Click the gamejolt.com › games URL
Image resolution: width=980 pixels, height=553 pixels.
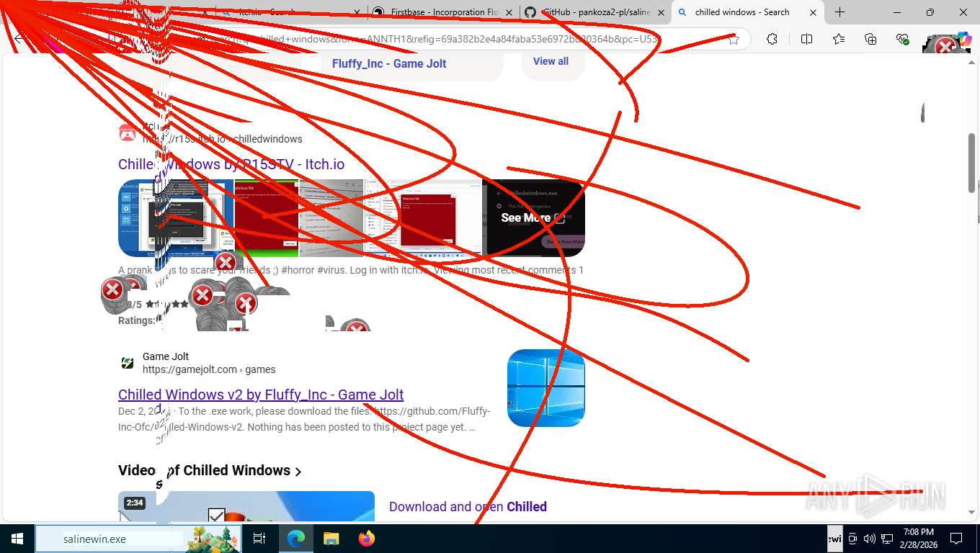click(x=209, y=369)
